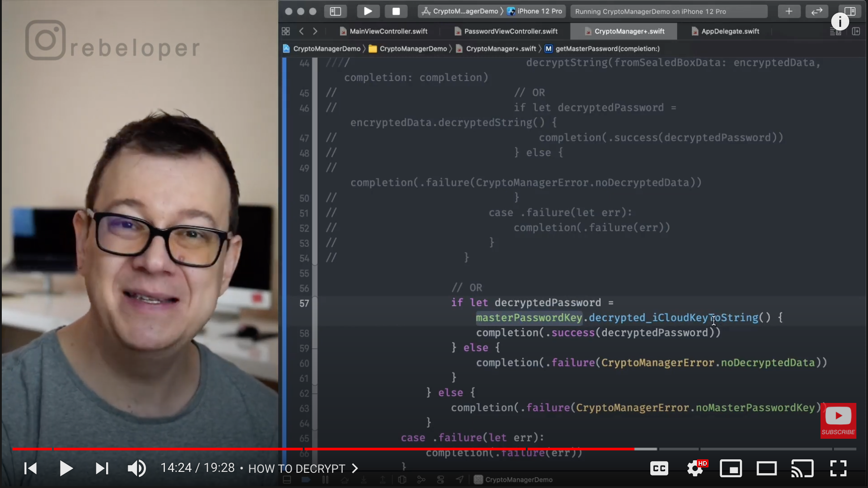Switch to MainViewController.swift tab
Image resolution: width=868 pixels, height=488 pixels.
[388, 31]
